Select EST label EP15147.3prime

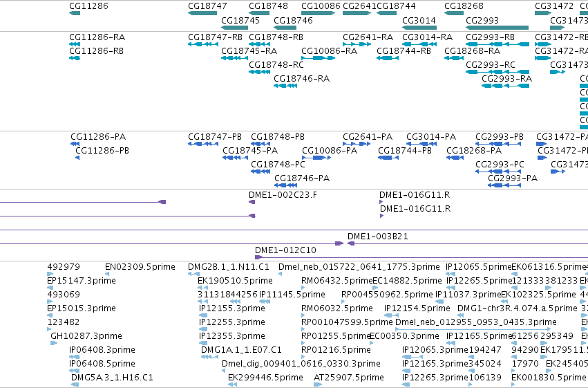pyautogui.click(x=82, y=281)
